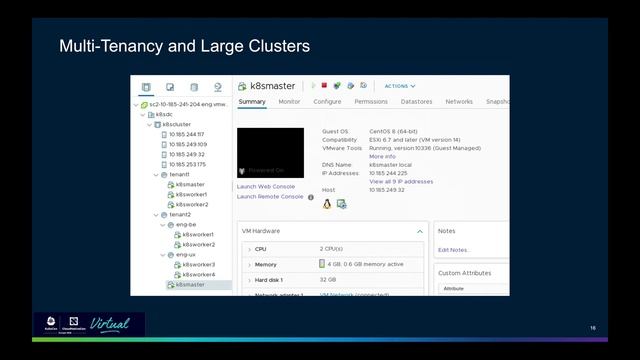Open the VMs and Templates inventory view
Viewport: 640px width, 360px height.
pyautogui.click(x=170, y=87)
